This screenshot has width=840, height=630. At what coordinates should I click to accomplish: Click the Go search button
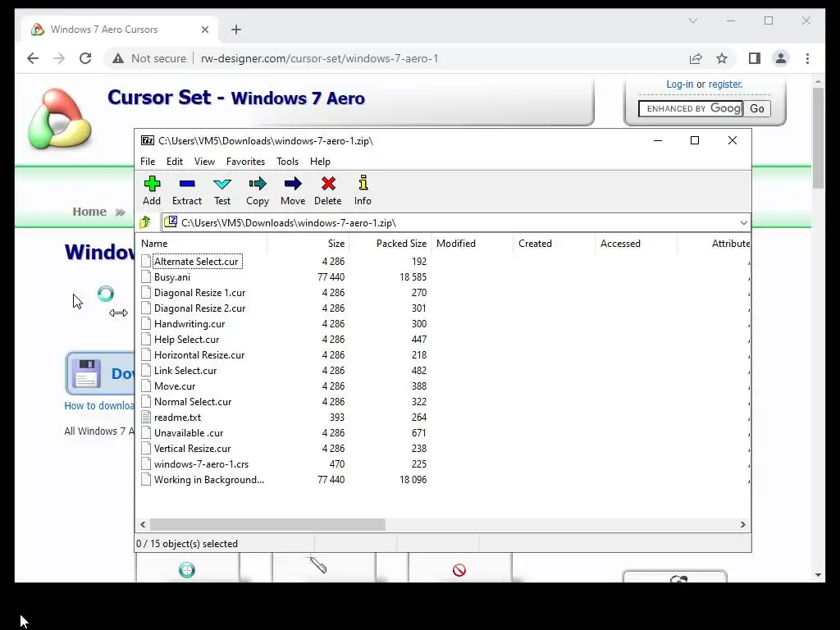[x=757, y=109]
